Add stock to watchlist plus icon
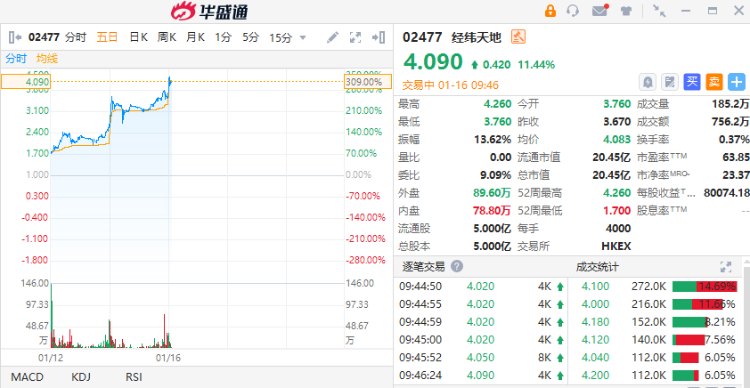This screenshot has width=750, height=388. click(x=737, y=82)
